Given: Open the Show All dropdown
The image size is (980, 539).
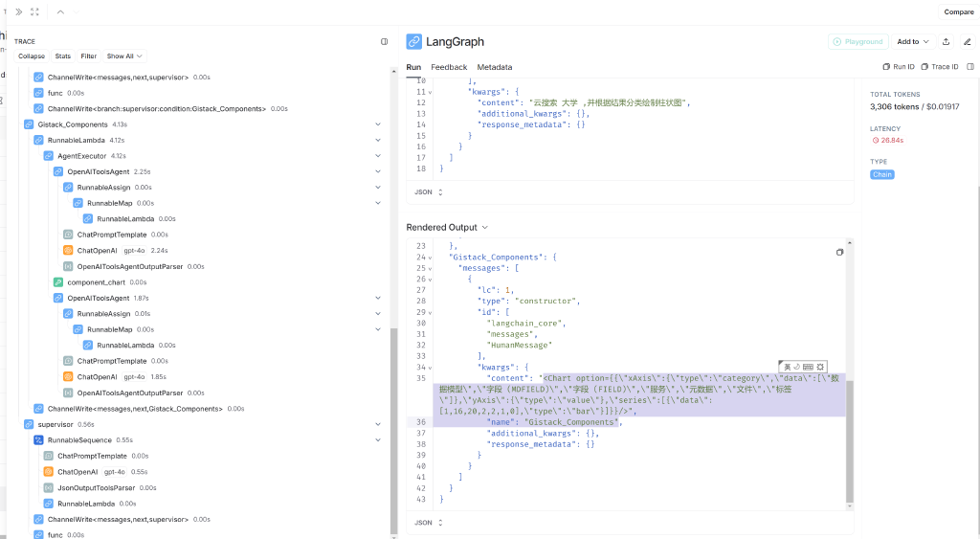Looking at the screenshot, I should click(x=124, y=56).
